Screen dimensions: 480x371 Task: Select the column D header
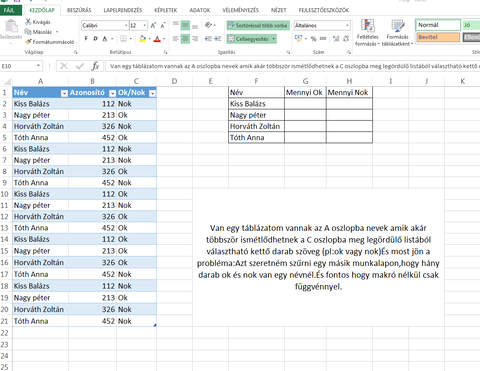[x=174, y=81]
